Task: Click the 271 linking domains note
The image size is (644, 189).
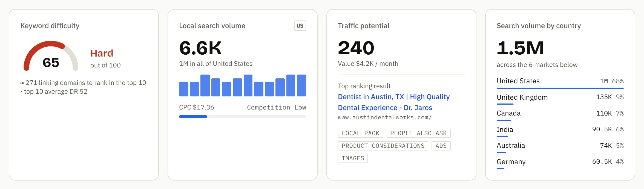Action: click(83, 87)
